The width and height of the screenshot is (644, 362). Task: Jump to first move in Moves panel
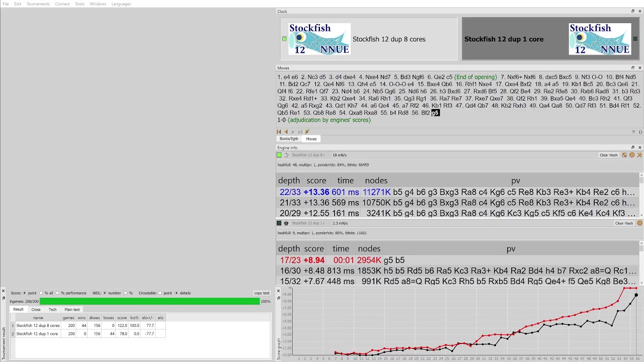(x=279, y=132)
